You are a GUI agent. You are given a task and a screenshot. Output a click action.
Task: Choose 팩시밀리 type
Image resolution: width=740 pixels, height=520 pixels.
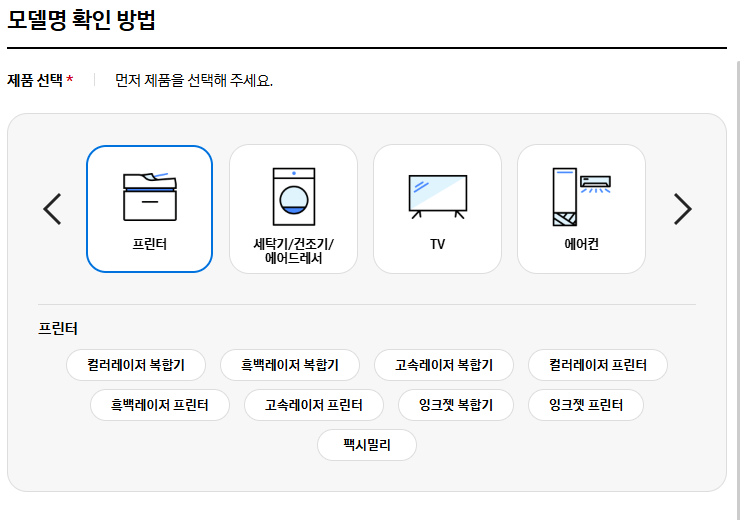[367, 445]
